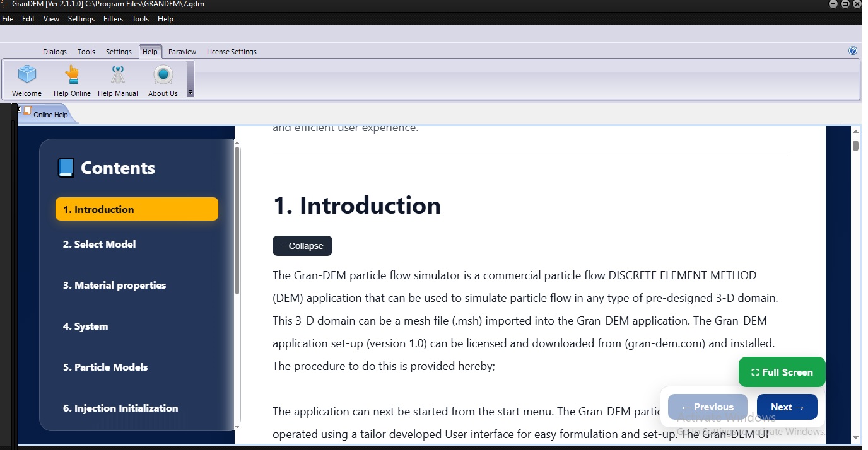The height and width of the screenshot is (450, 868).
Task: Open the Filters menu
Action: click(x=113, y=19)
